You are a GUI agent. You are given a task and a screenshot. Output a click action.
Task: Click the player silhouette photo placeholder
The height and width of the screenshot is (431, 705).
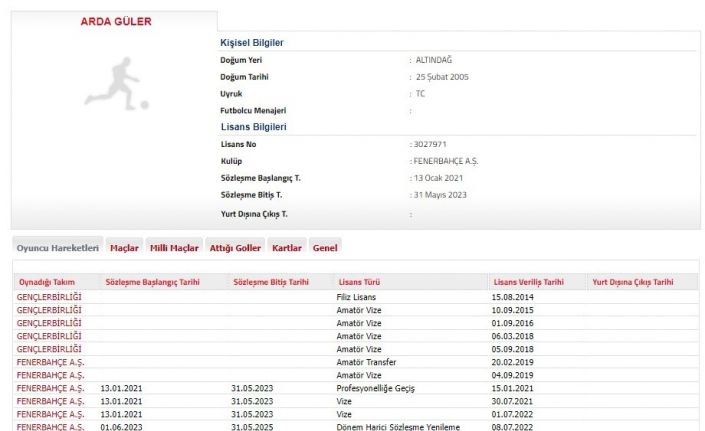pos(116,83)
